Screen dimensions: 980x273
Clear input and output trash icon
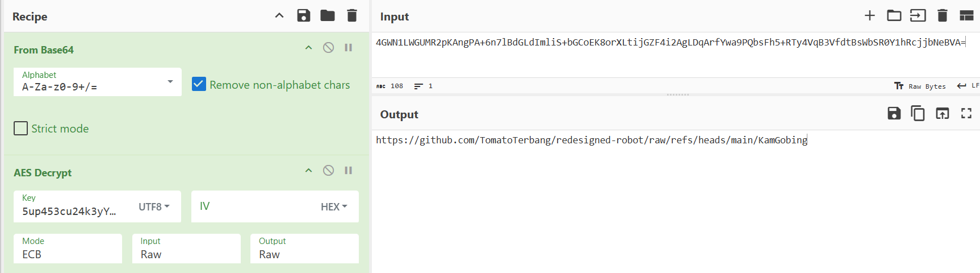click(943, 16)
